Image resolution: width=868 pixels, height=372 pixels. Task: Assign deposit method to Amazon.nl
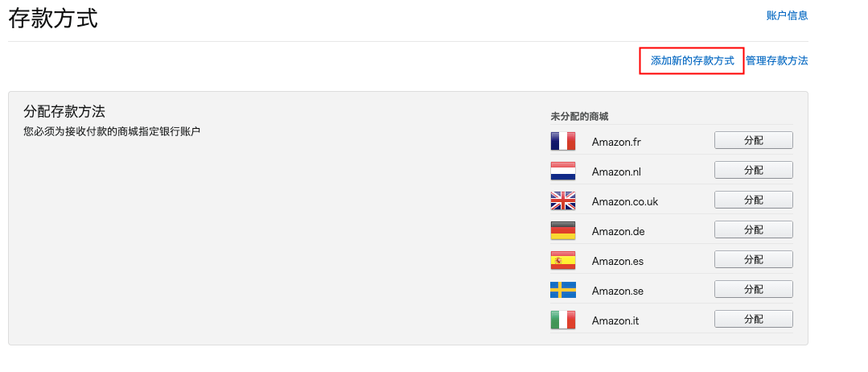753,170
